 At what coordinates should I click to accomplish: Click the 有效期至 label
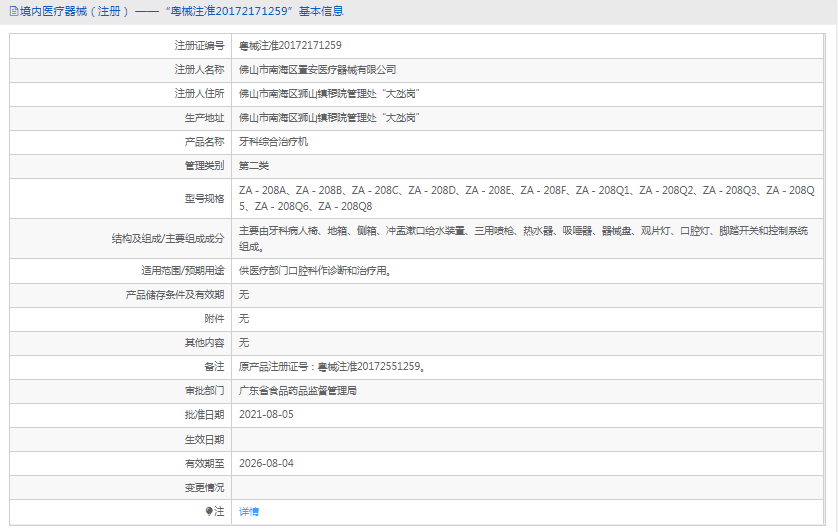pos(205,464)
